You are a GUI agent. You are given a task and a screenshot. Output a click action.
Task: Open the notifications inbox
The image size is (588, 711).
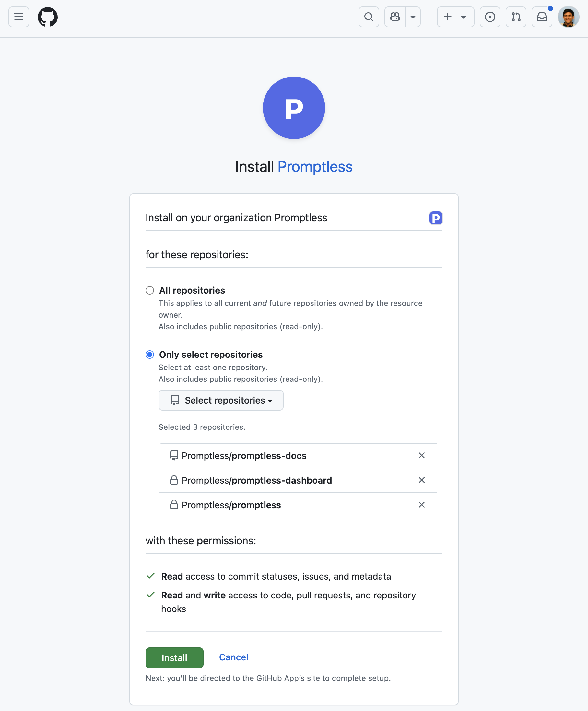[x=542, y=17]
